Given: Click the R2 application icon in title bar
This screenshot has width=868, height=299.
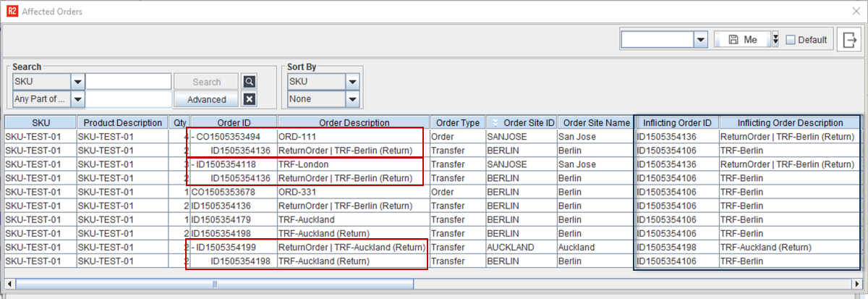Looking at the screenshot, I should pos(11,12).
